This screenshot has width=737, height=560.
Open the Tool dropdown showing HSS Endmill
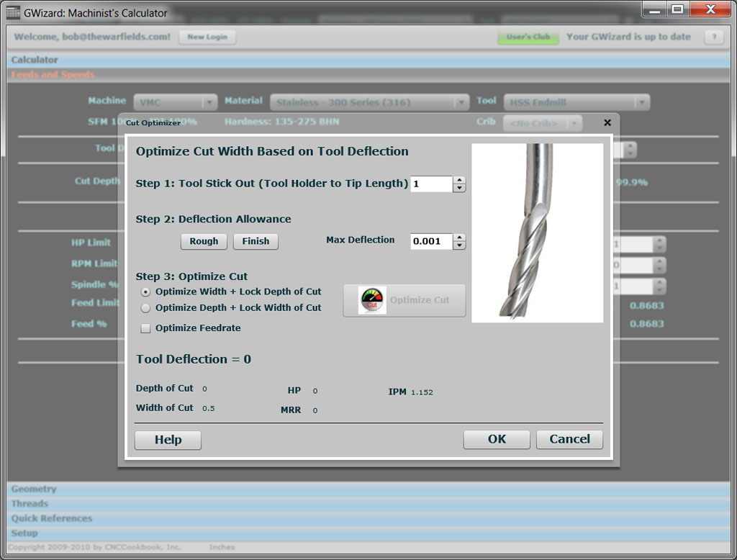(x=577, y=101)
